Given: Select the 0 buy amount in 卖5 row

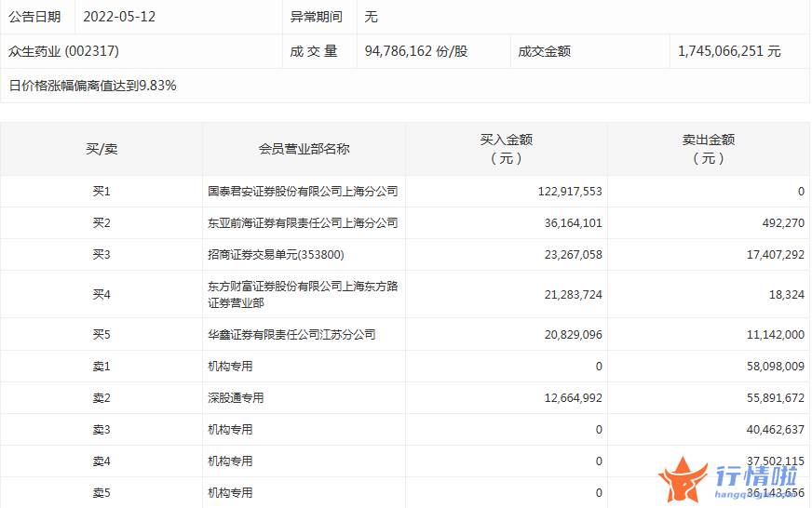Looking at the screenshot, I should click(599, 492).
